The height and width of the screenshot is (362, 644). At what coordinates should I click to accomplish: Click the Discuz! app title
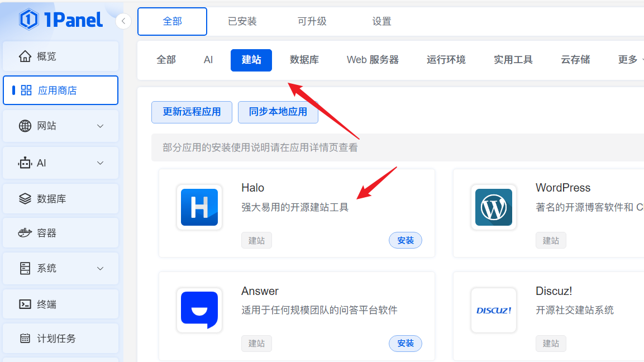point(554,291)
